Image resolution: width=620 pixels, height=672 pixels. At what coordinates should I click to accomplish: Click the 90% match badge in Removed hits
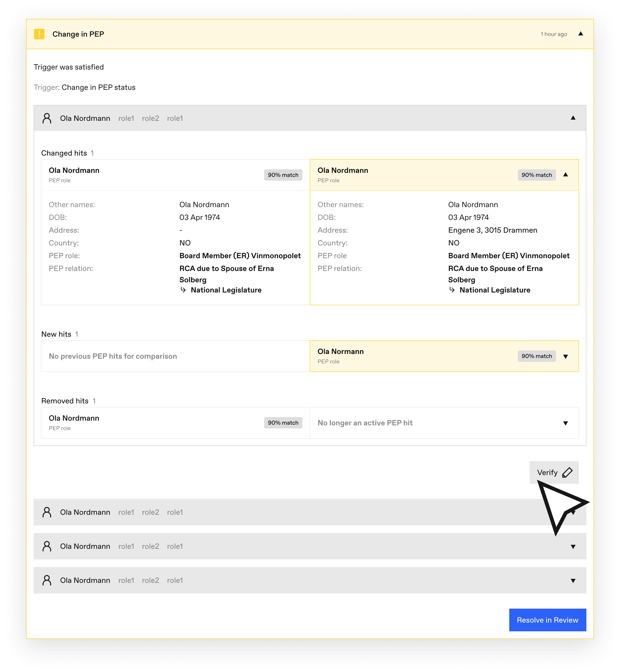283,423
